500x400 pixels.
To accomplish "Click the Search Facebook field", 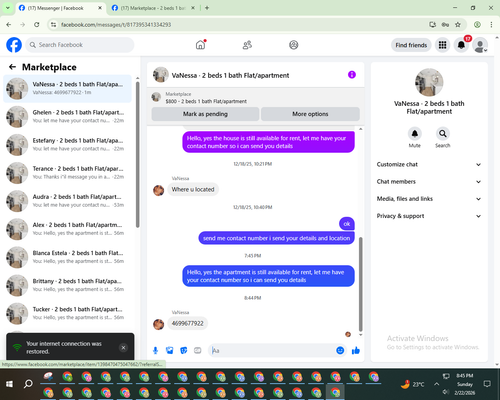I will tap(80, 45).
